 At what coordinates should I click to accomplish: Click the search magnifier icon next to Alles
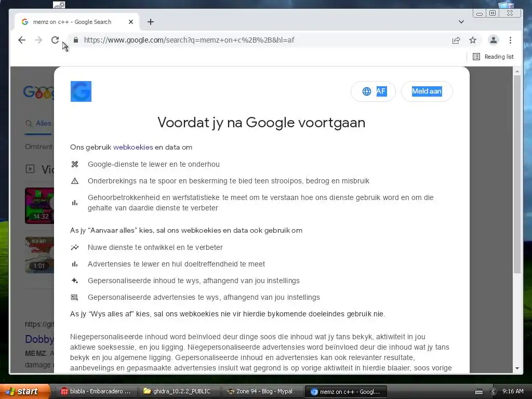29,124
